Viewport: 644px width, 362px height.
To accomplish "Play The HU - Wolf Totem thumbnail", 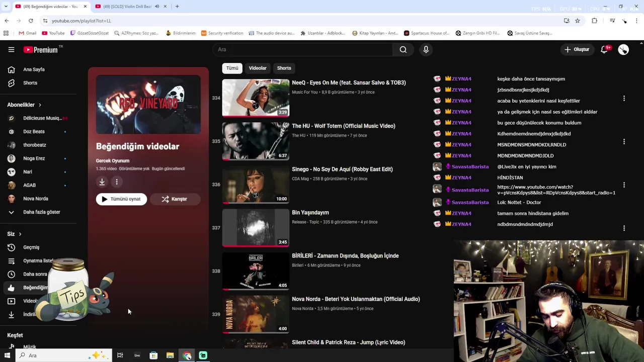I will click(256, 141).
